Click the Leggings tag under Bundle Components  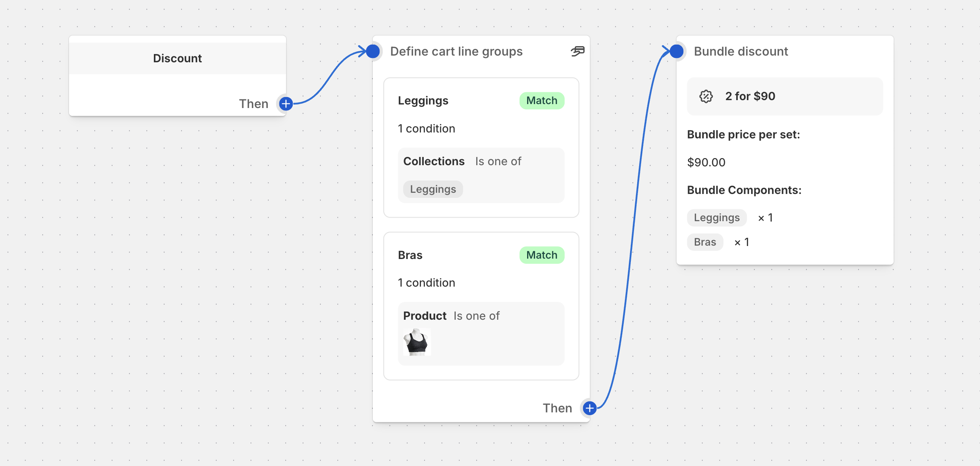click(716, 218)
